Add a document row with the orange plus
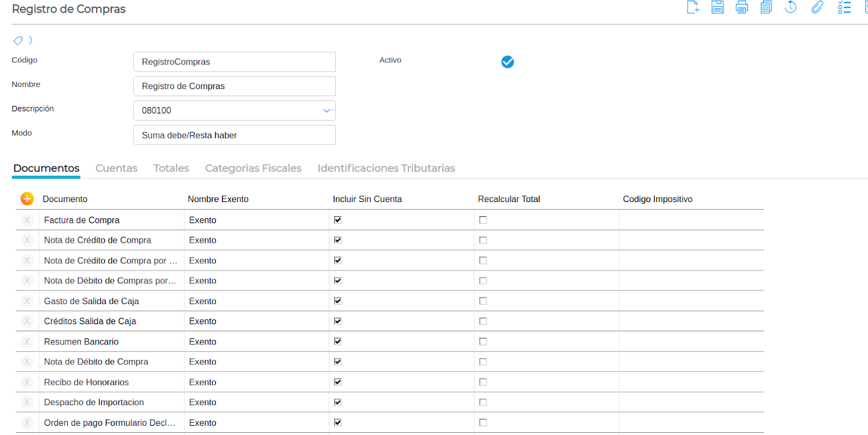 [27, 199]
